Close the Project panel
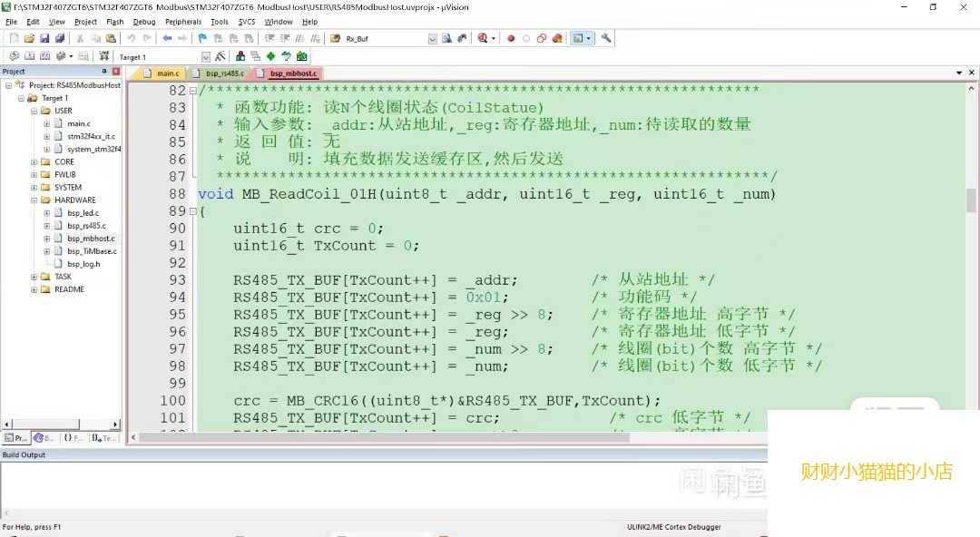This screenshot has height=537, width=980. pos(115,72)
